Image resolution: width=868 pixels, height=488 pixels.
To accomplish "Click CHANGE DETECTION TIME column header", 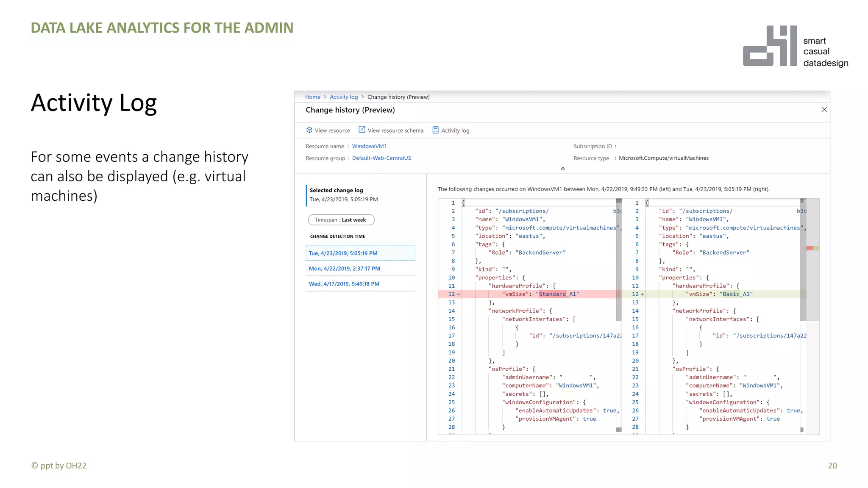I will tap(337, 236).
